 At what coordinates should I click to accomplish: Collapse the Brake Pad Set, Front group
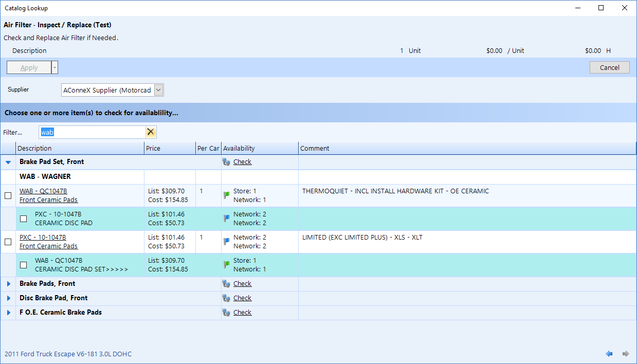pos(8,162)
